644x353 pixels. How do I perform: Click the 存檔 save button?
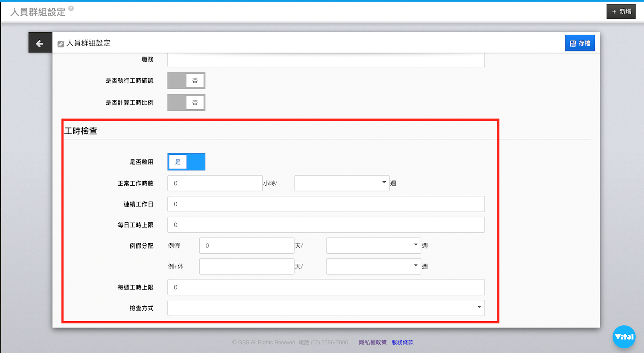click(x=580, y=43)
